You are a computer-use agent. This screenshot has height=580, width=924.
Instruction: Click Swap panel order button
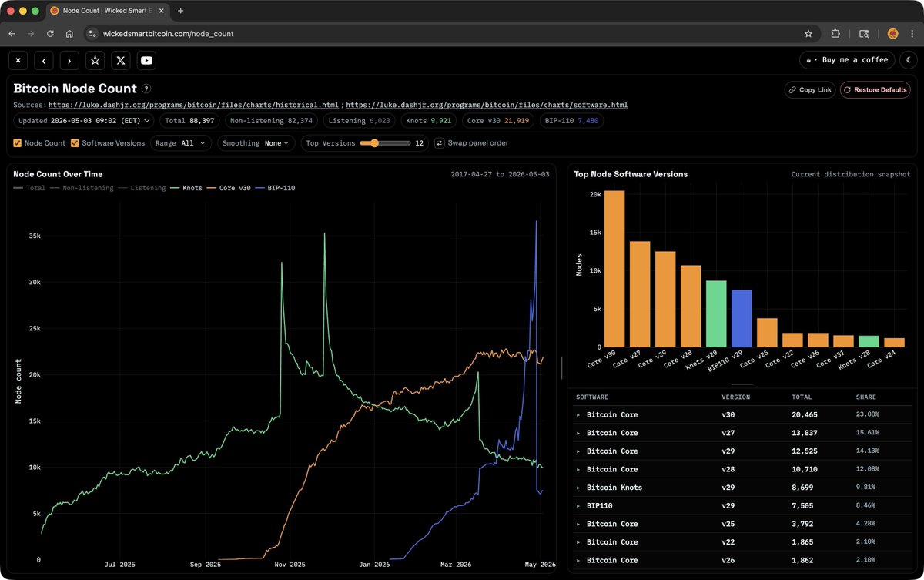[471, 143]
